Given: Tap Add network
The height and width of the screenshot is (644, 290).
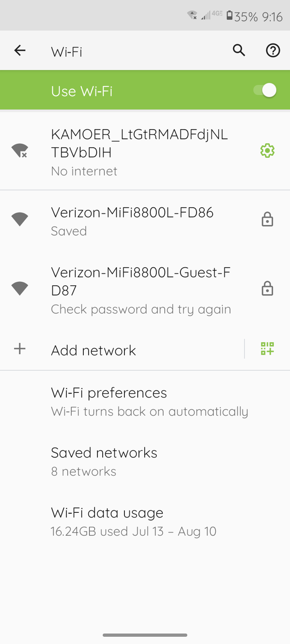Looking at the screenshot, I should click(x=93, y=350).
